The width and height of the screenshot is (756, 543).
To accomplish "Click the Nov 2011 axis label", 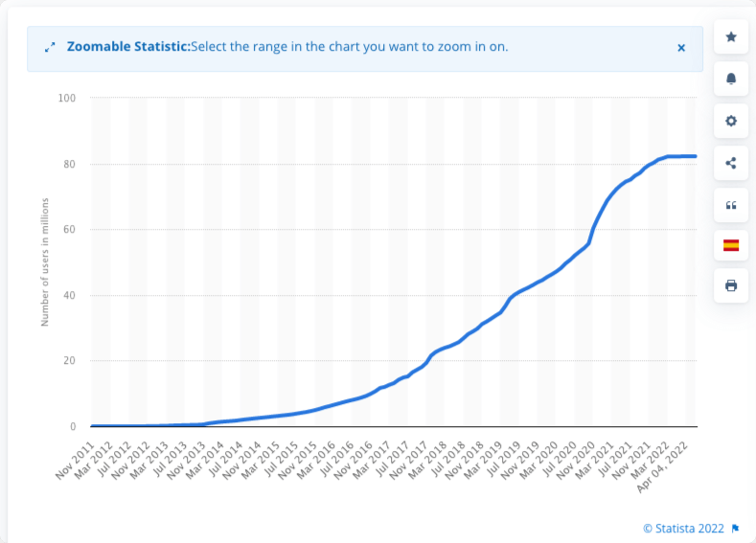I will pos(75,460).
